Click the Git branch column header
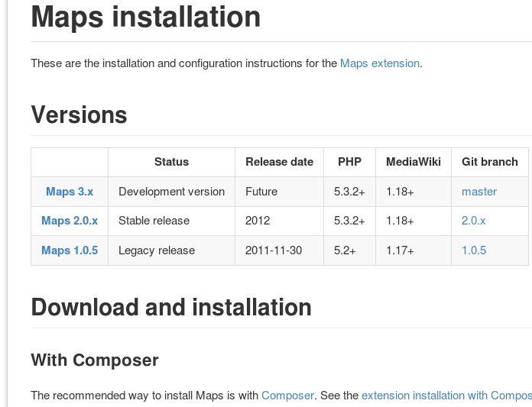 [x=490, y=162]
